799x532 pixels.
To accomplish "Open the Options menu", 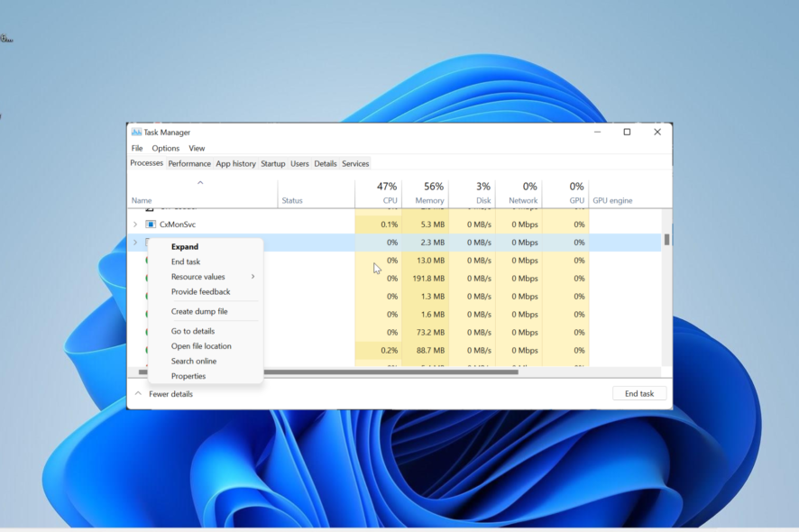I will (165, 148).
